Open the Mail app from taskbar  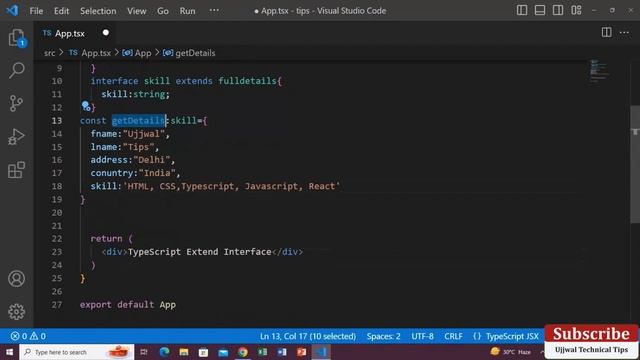pyautogui.click(x=223, y=352)
